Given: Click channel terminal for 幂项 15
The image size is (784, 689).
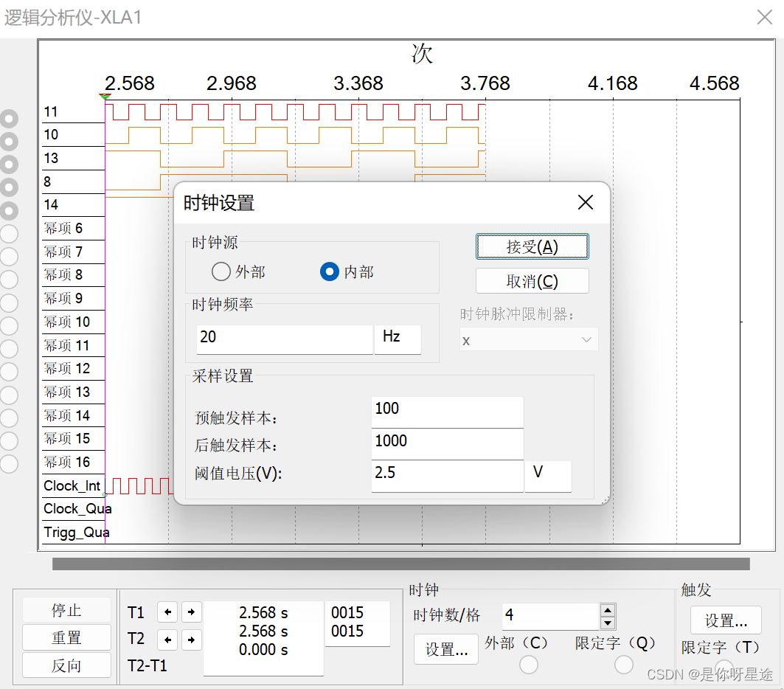Looking at the screenshot, I should [9, 440].
